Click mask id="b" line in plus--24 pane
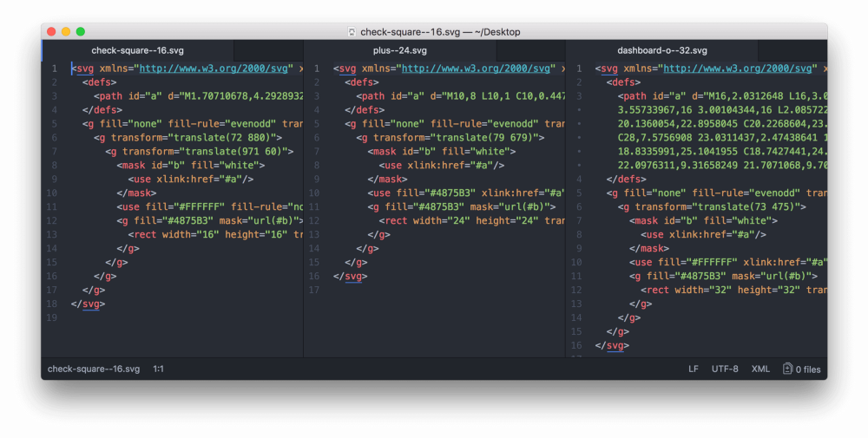The image size is (868, 438). [x=442, y=152]
